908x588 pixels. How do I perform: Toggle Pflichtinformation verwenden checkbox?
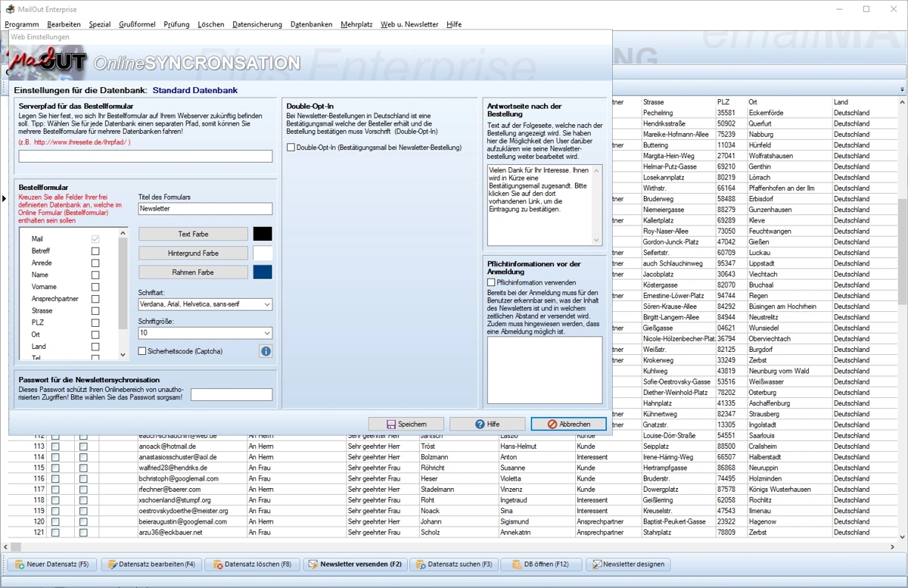491,282
